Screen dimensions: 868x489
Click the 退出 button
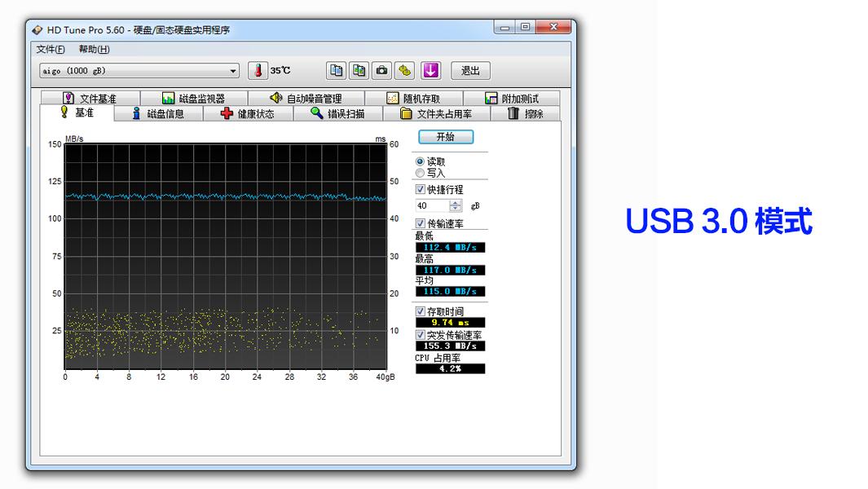click(470, 71)
